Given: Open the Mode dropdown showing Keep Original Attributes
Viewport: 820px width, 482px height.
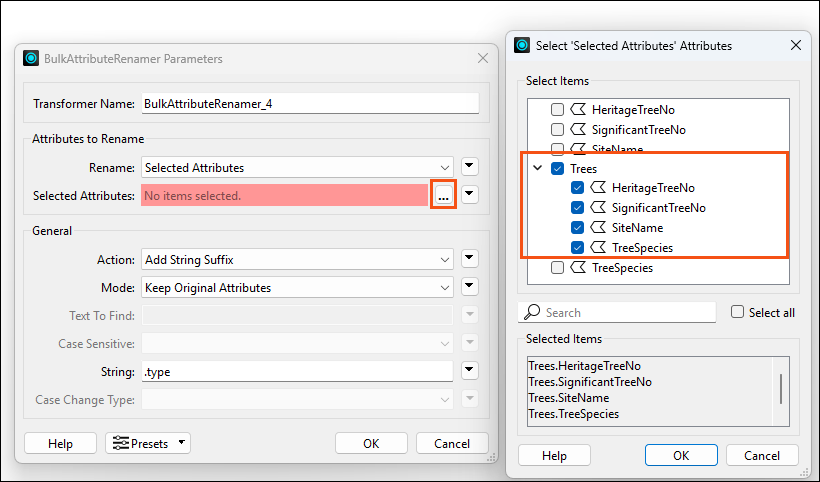Looking at the screenshot, I should pyautogui.click(x=297, y=288).
